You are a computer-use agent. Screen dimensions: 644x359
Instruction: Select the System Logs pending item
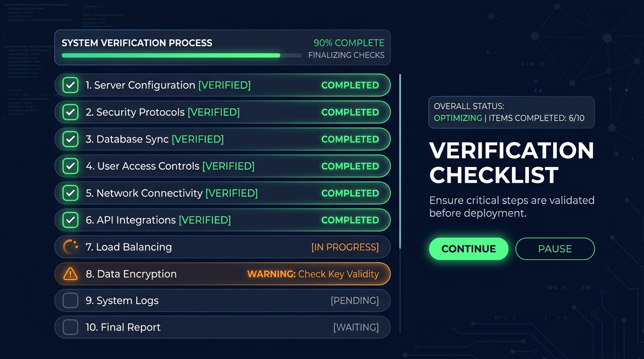coord(222,301)
